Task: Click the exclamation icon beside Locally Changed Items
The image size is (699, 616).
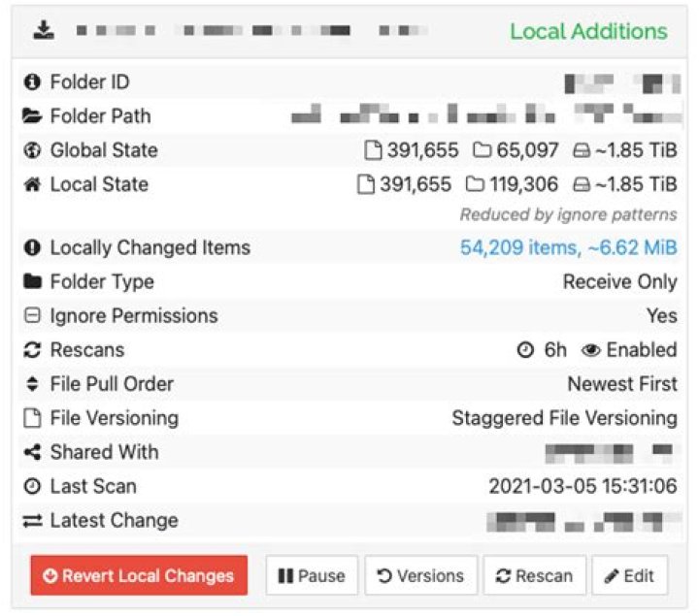Action: pos(32,247)
